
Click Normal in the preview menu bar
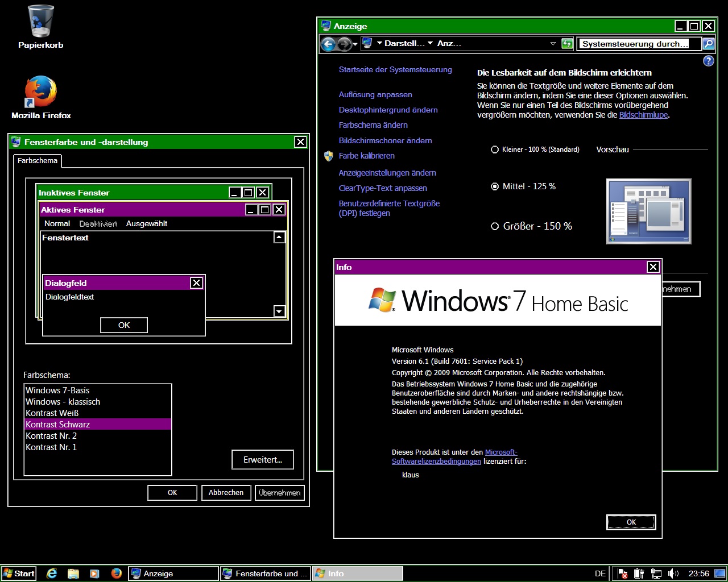tap(57, 224)
